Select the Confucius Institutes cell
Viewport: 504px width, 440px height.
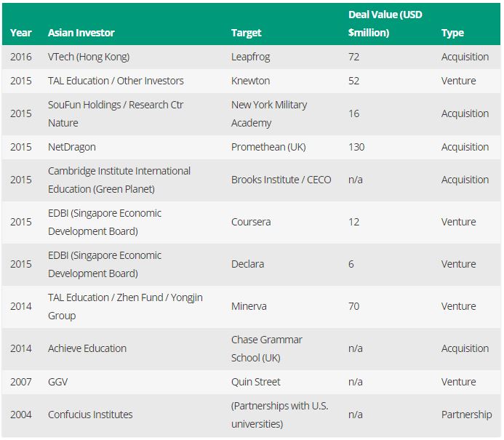(x=90, y=415)
